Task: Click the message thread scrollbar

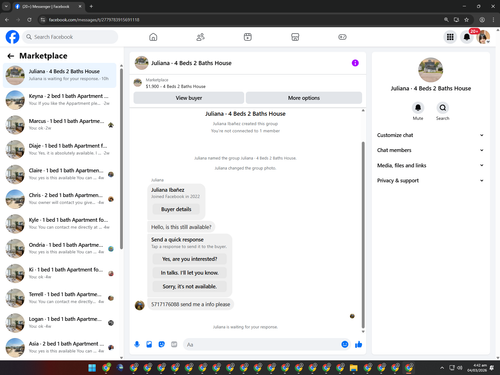Action: (363, 235)
